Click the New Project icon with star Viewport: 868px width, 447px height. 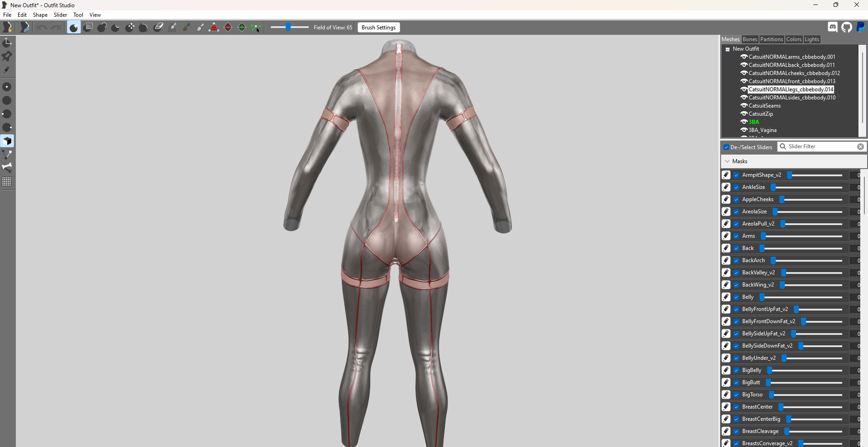[8, 28]
